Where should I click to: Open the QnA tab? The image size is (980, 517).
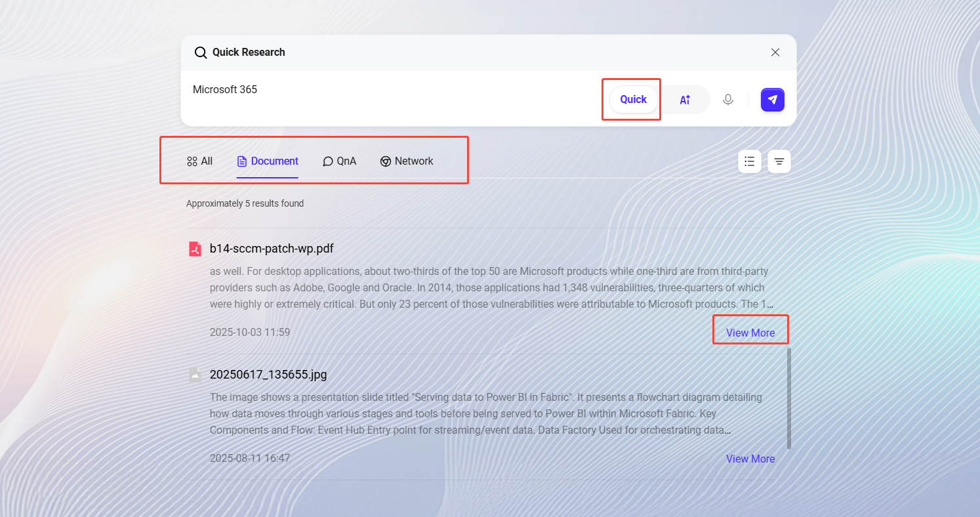pyautogui.click(x=340, y=161)
